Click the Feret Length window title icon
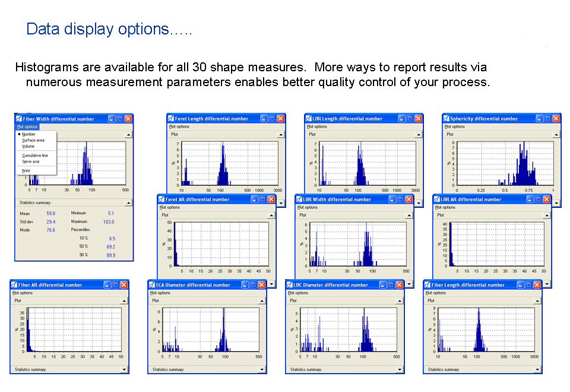Viewport: 570px width, 392px height. pos(171,119)
